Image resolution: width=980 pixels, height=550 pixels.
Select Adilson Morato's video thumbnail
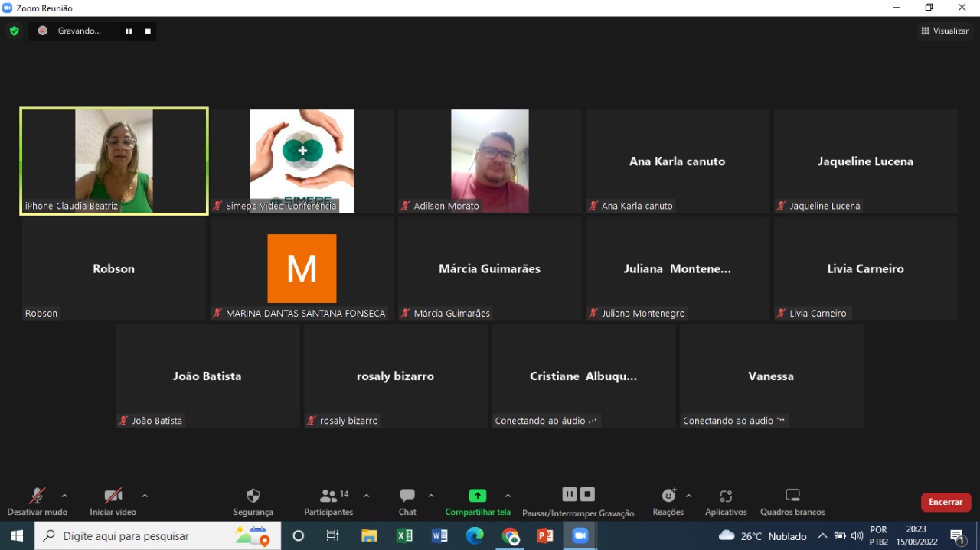[x=490, y=161]
